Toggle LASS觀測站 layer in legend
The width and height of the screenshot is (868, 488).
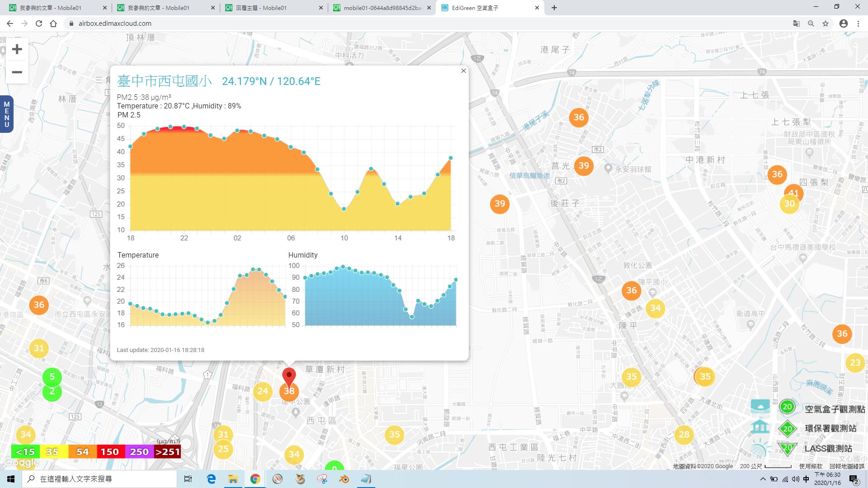point(828,448)
